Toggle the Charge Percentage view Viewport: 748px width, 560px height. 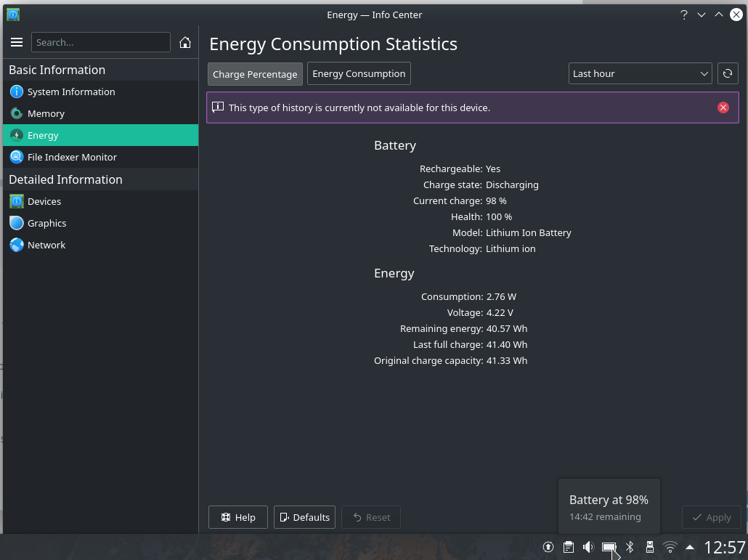click(255, 74)
